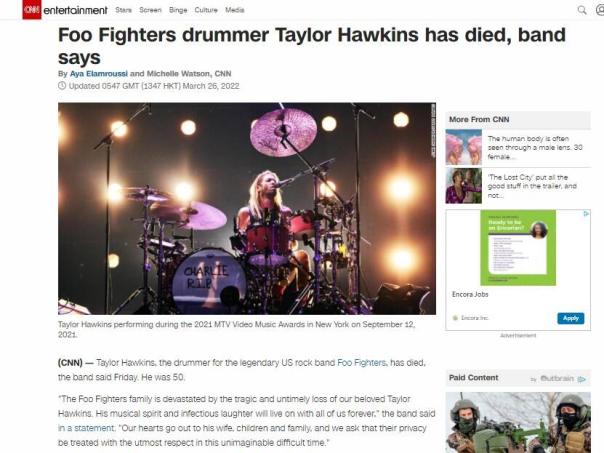Image resolution: width=604 pixels, height=453 pixels.
Task: Click the Taylor Hawkins drumming photo
Action: [x=247, y=208]
